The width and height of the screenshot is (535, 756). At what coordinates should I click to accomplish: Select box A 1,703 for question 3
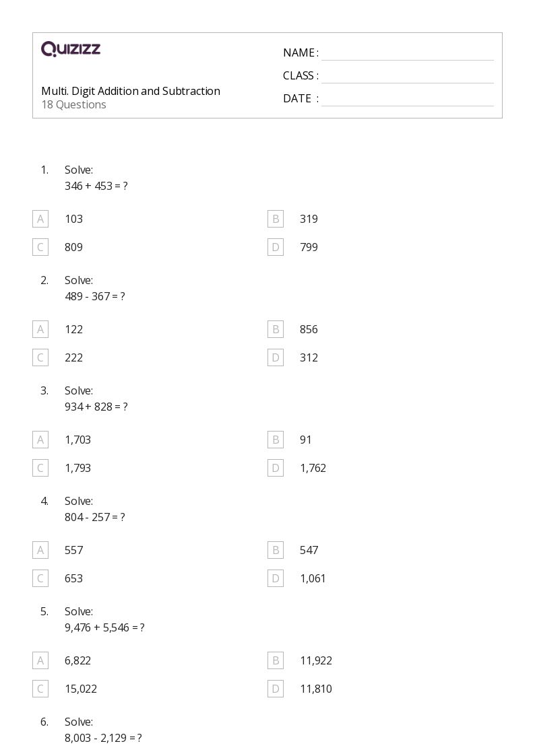coord(40,440)
